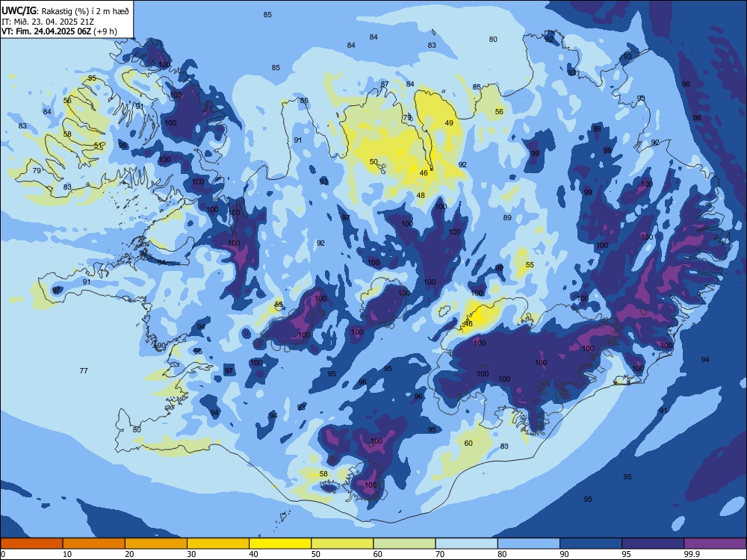This screenshot has width=747, height=560.
Task: Click the humidity value 48 on the map
Action: [x=421, y=195]
